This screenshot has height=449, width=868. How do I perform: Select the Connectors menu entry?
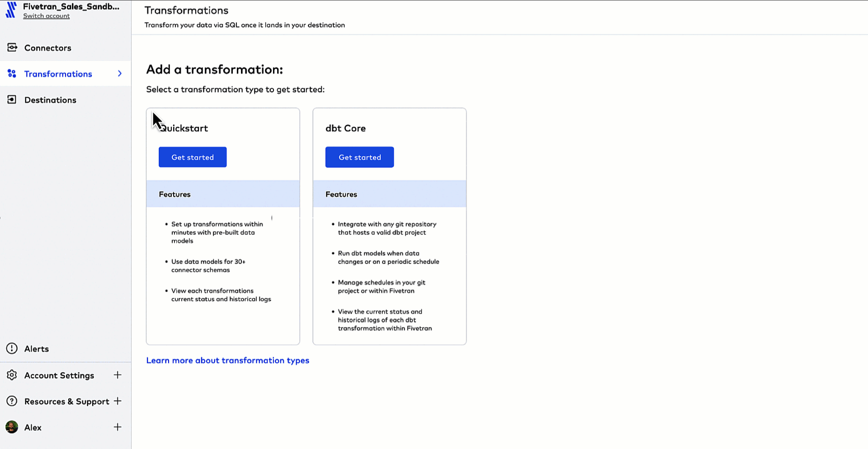(x=47, y=47)
